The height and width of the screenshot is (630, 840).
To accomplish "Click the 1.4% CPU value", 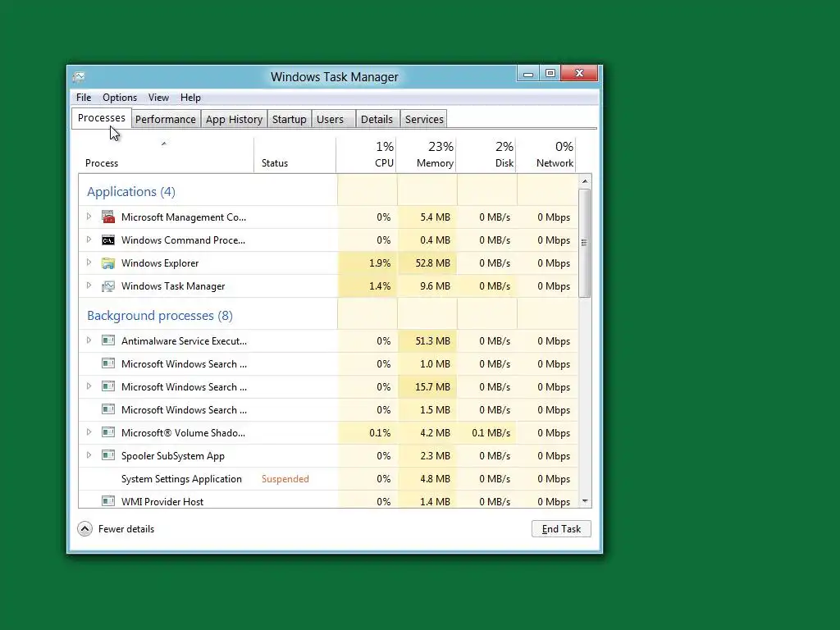I will pos(380,286).
